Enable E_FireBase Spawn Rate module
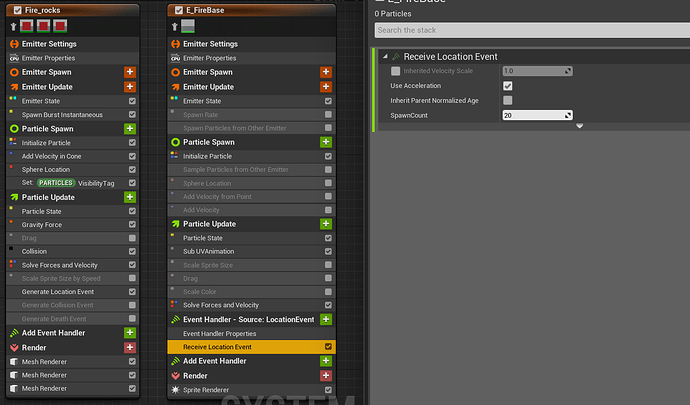Image resolution: width=690 pixels, height=405 pixels. [328, 114]
